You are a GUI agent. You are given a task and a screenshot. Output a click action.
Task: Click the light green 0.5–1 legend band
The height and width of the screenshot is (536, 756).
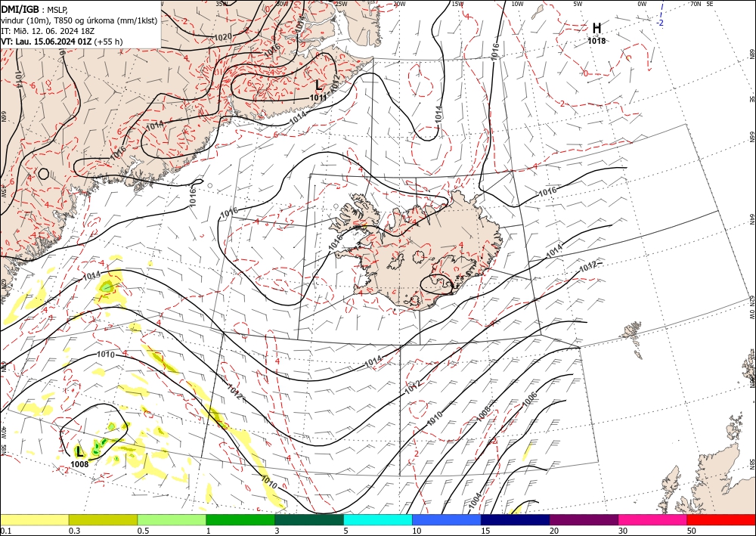pyautogui.click(x=172, y=519)
